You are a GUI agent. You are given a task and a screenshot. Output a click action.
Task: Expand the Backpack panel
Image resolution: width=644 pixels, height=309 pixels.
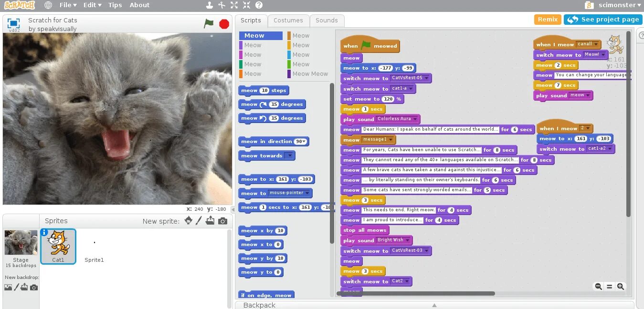434,305
